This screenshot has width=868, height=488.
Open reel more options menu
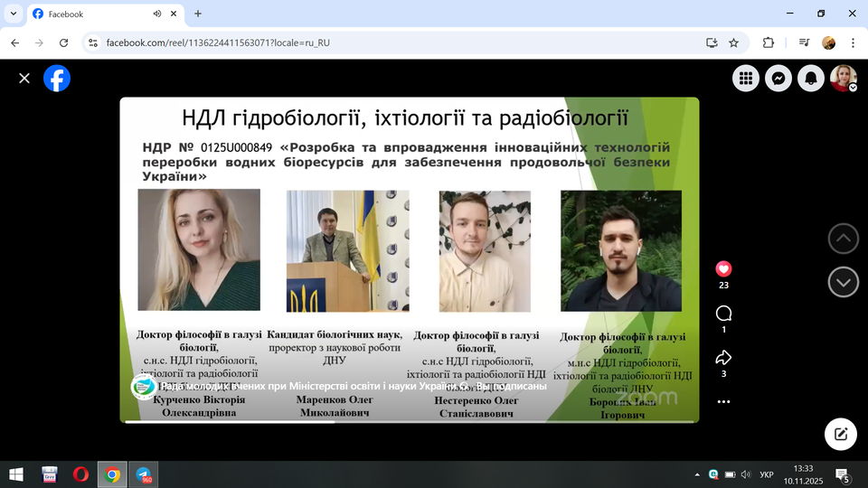pos(723,401)
